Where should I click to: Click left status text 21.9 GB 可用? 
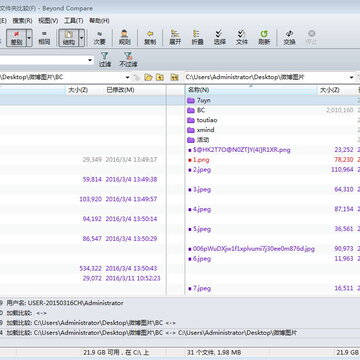[116, 352]
